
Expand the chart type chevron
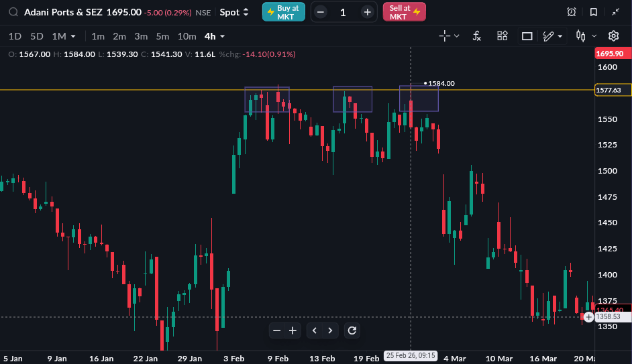click(594, 36)
